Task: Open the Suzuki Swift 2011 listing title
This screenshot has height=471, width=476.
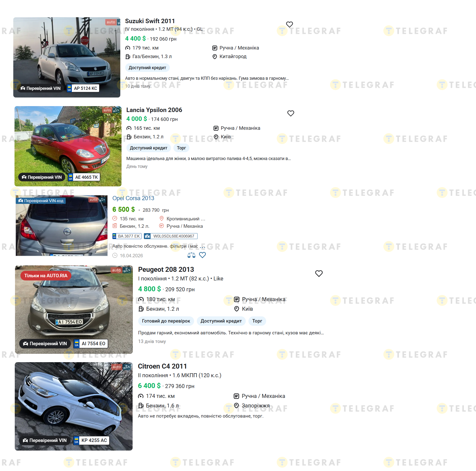Action: click(x=150, y=21)
